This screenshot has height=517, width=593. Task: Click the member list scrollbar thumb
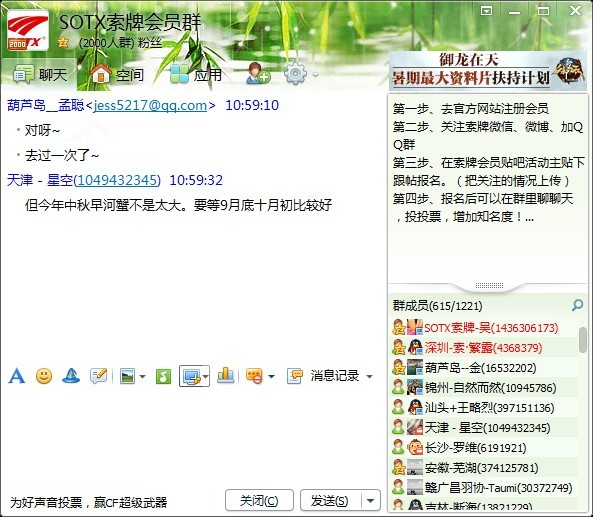[x=583, y=340]
